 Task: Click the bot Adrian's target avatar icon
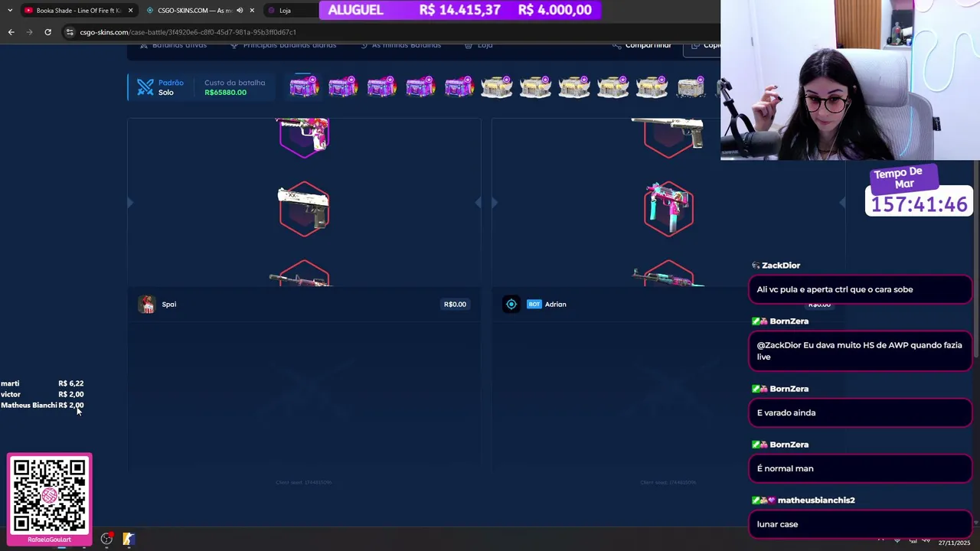[x=511, y=305]
